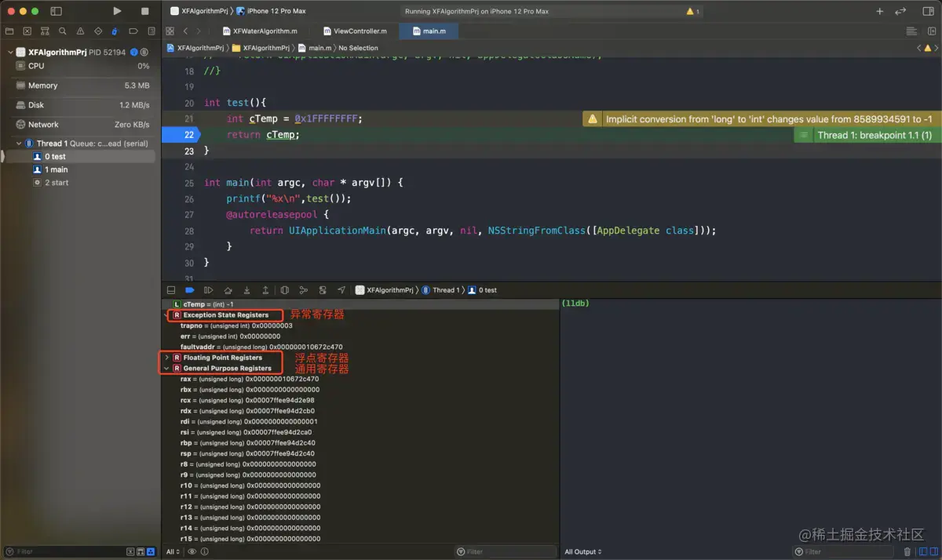Open the Debug Memory Graph tool
The height and width of the screenshot is (560, 942).
click(x=303, y=290)
